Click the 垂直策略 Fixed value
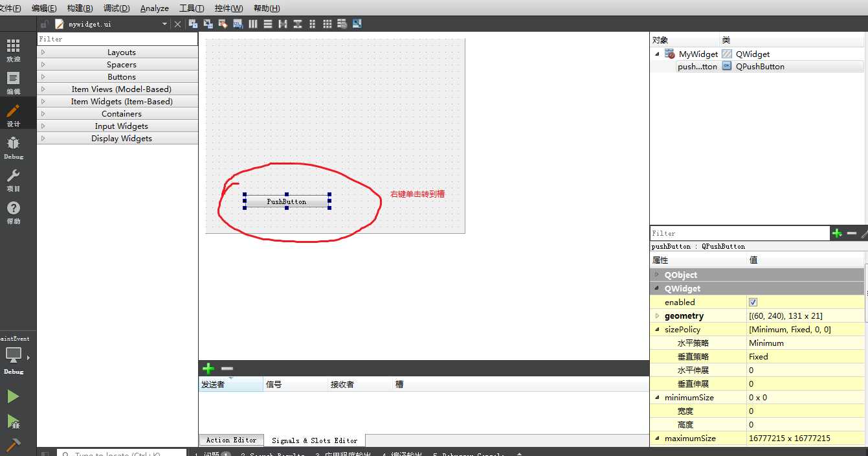This screenshot has height=456, width=868. pyautogui.click(x=805, y=357)
